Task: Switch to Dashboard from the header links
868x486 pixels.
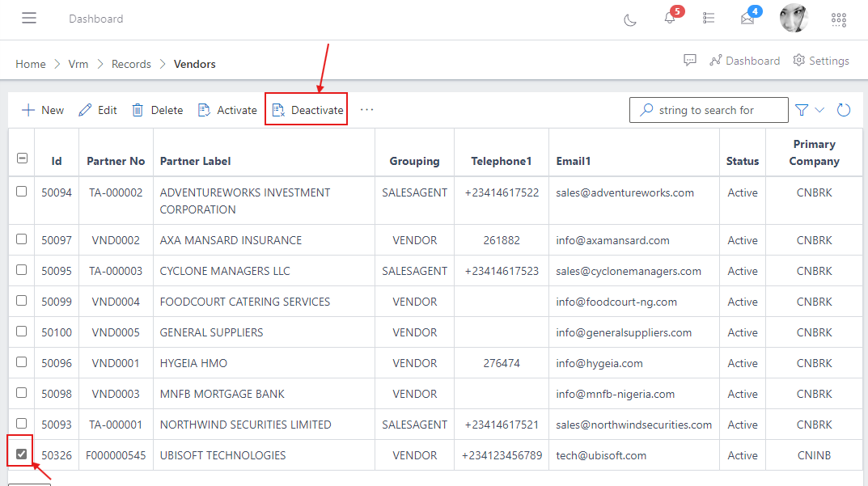Action: [745, 60]
